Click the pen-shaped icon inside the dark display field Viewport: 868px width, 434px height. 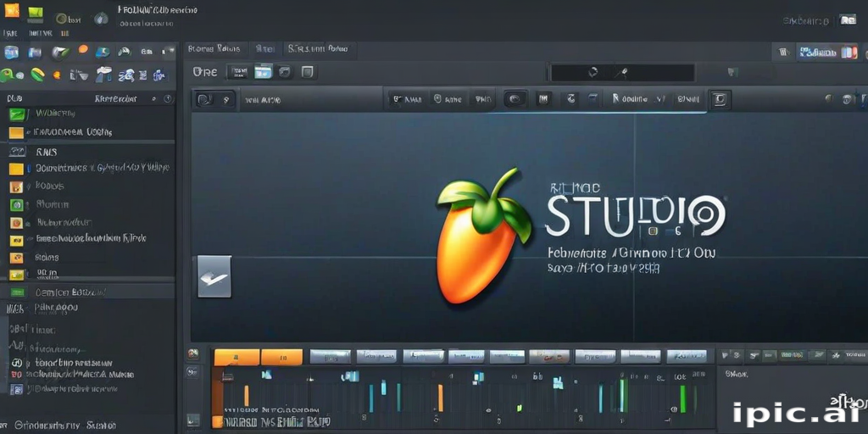click(x=623, y=72)
